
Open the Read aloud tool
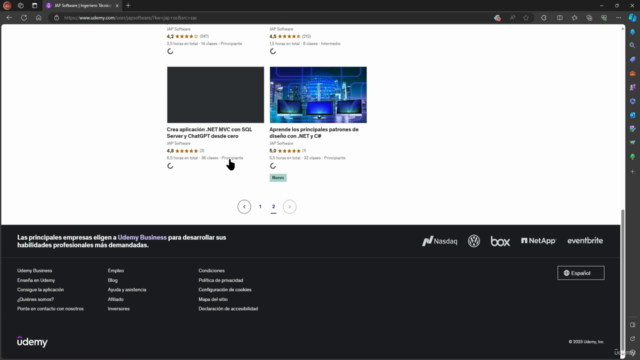pos(512,18)
